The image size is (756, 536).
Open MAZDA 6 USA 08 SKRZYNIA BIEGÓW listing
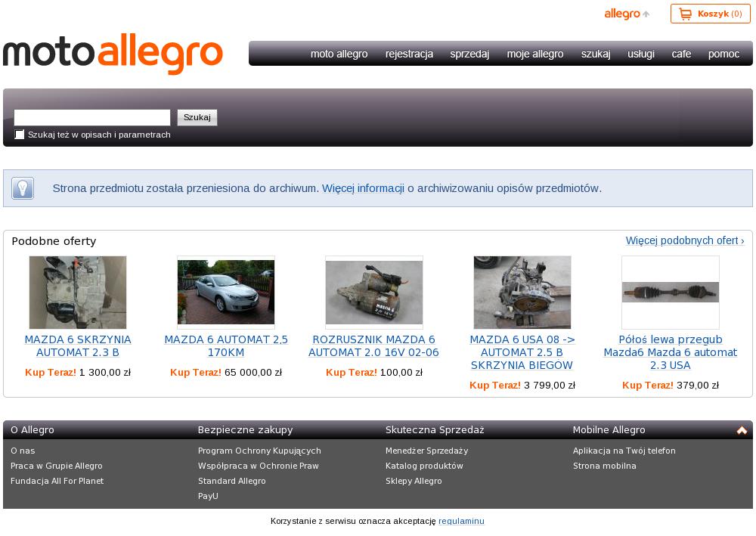pyautogui.click(x=522, y=352)
